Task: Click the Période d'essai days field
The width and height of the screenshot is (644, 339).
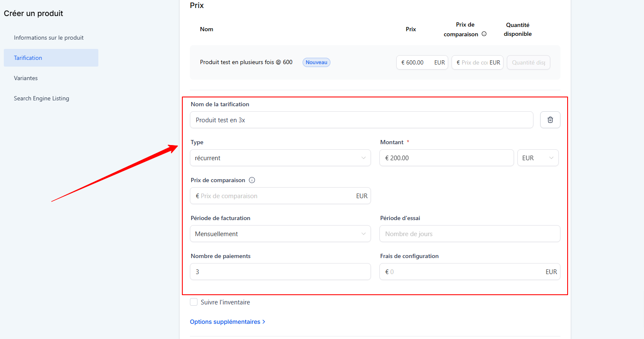Action: tap(469, 234)
